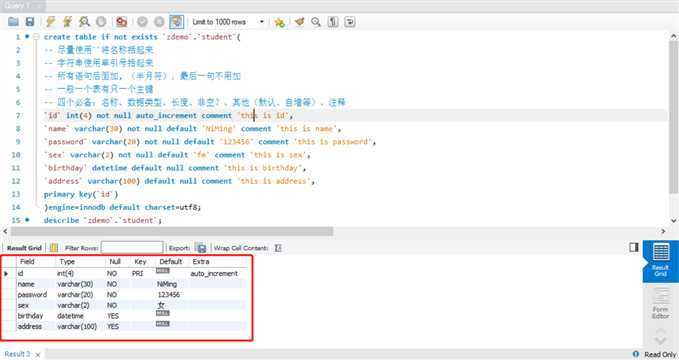
Task: Select the row marker of the id row
Action: pos(6,274)
